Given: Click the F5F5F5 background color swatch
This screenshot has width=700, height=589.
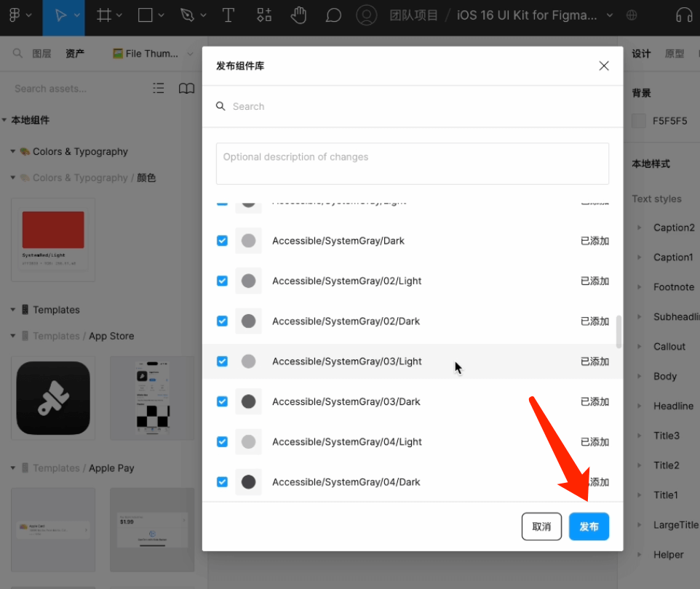Looking at the screenshot, I should click(x=639, y=121).
